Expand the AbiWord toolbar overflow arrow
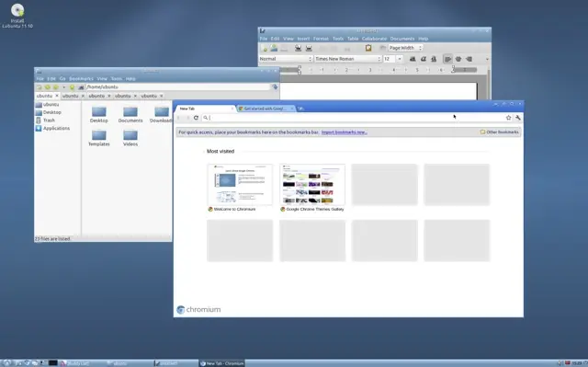This screenshot has width=588, height=367. [487, 59]
